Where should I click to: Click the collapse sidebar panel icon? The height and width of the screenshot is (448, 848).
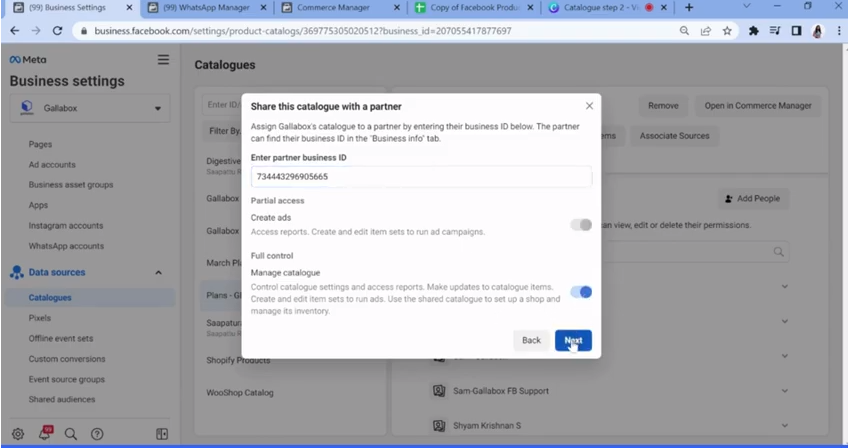tap(162, 434)
